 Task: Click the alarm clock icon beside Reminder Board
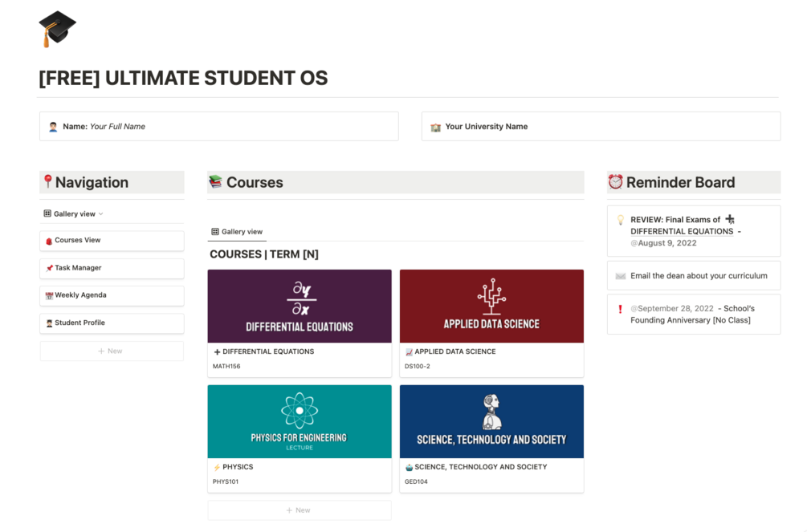tap(616, 181)
